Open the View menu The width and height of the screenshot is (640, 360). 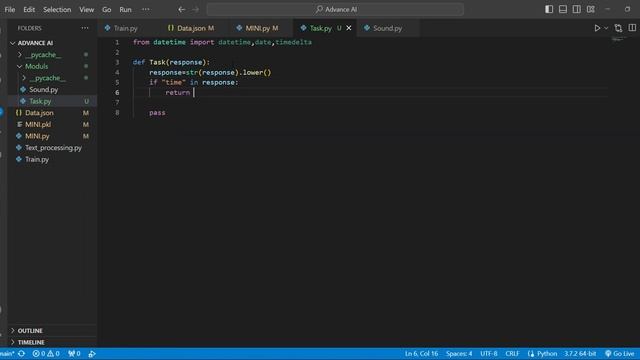pyautogui.click(x=87, y=9)
